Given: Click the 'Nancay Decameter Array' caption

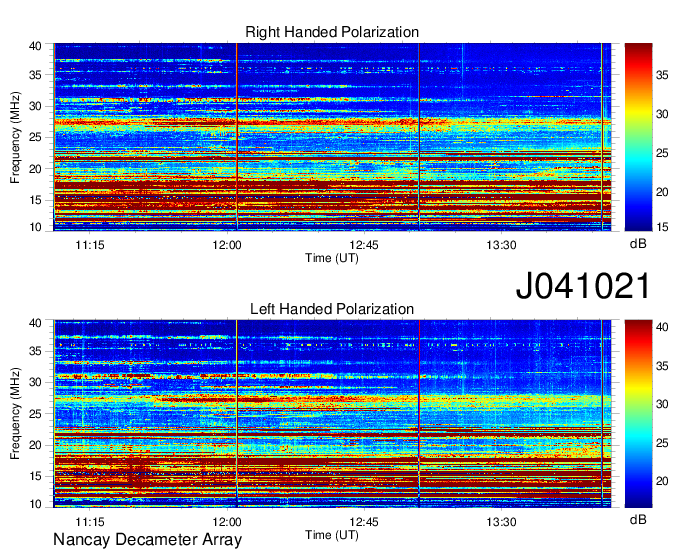Looking at the screenshot, I should pos(147,540).
